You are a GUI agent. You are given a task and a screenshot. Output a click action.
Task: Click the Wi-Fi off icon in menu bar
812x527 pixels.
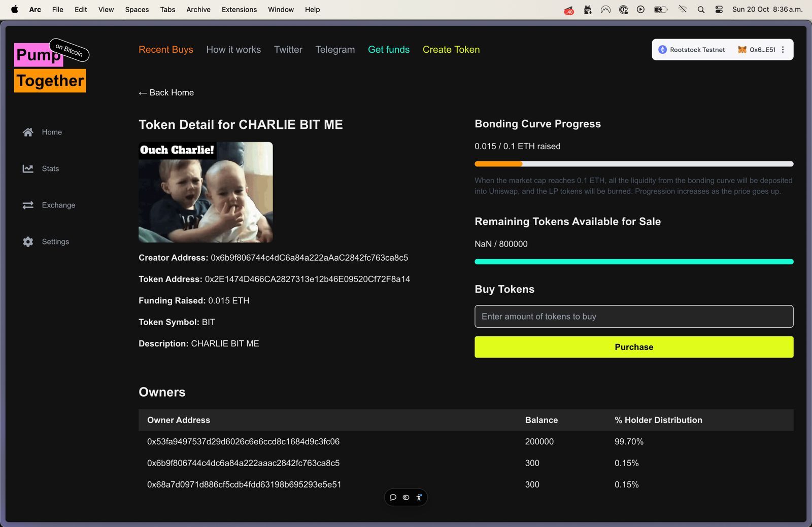(683, 9)
